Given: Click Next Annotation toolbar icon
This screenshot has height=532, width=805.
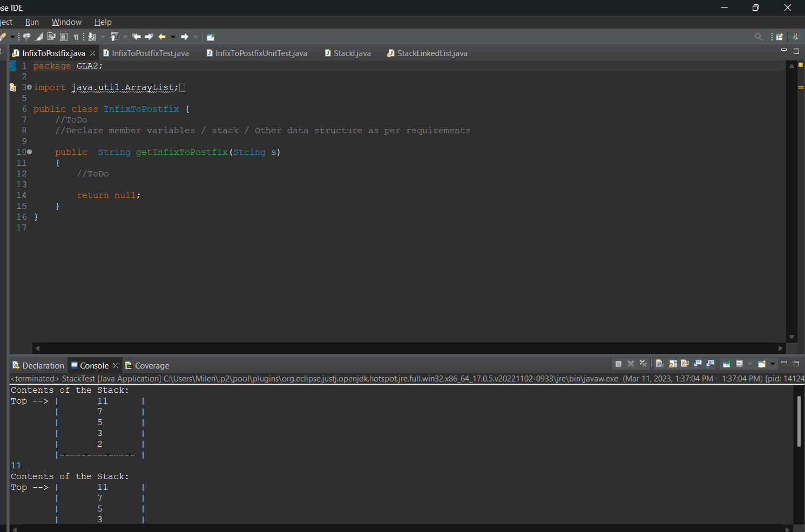Looking at the screenshot, I should (92, 37).
